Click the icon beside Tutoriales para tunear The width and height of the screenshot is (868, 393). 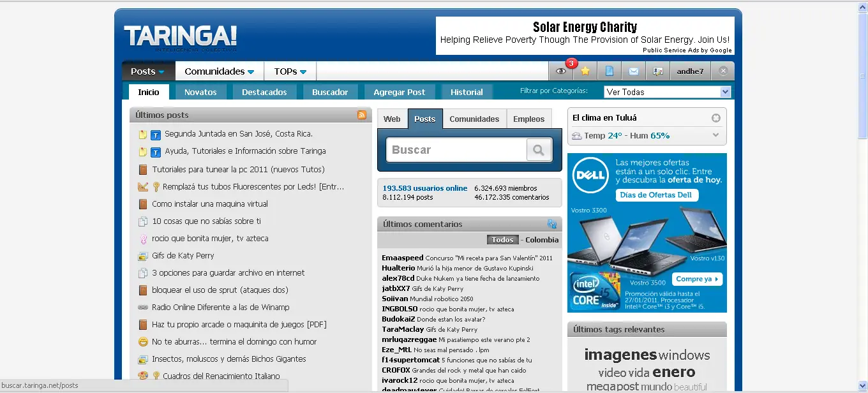(x=143, y=170)
